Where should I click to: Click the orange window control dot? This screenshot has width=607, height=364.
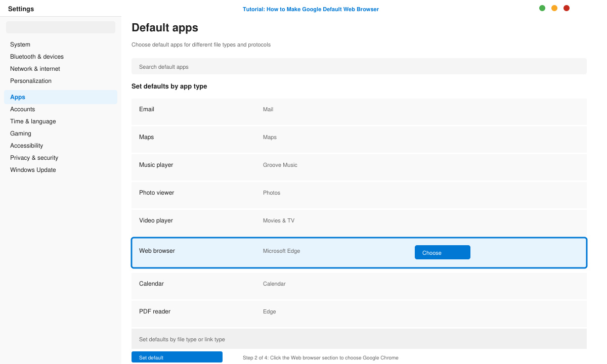click(554, 8)
